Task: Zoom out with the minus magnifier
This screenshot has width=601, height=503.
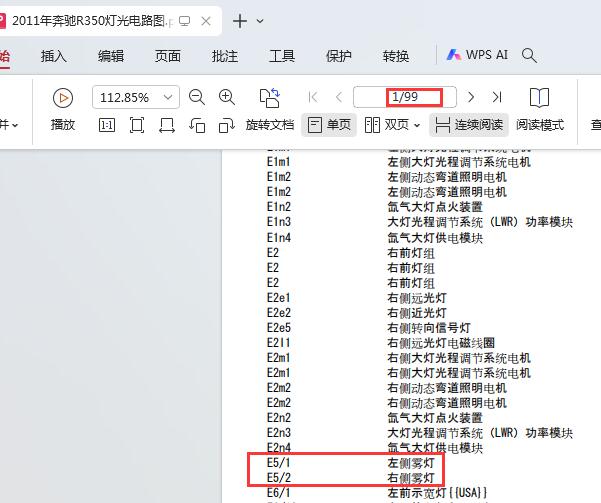Action: 197,97
